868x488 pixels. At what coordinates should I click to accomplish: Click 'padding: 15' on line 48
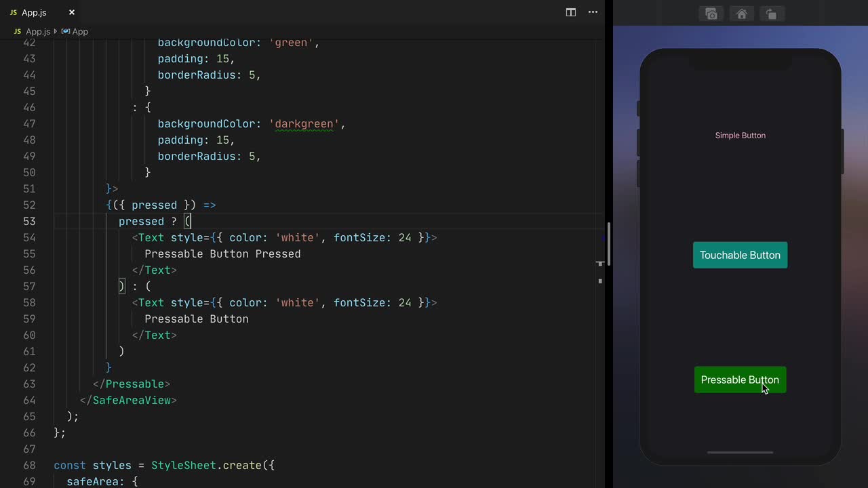193,140
